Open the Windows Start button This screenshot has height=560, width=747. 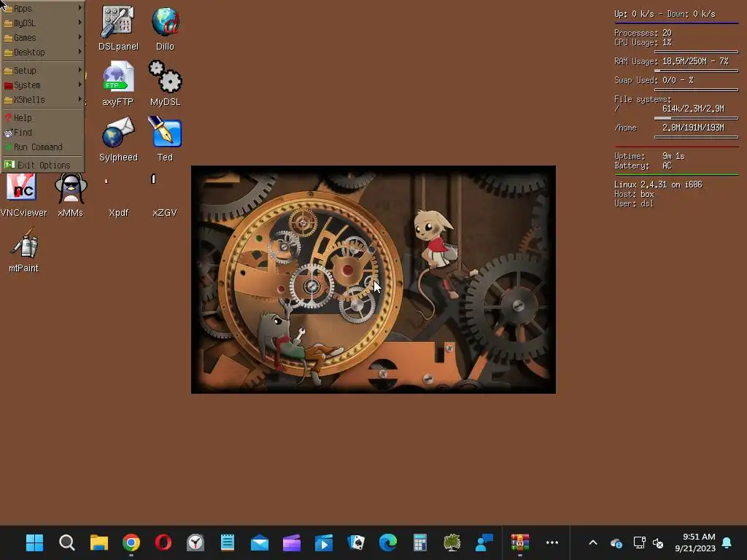tap(34, 542)
